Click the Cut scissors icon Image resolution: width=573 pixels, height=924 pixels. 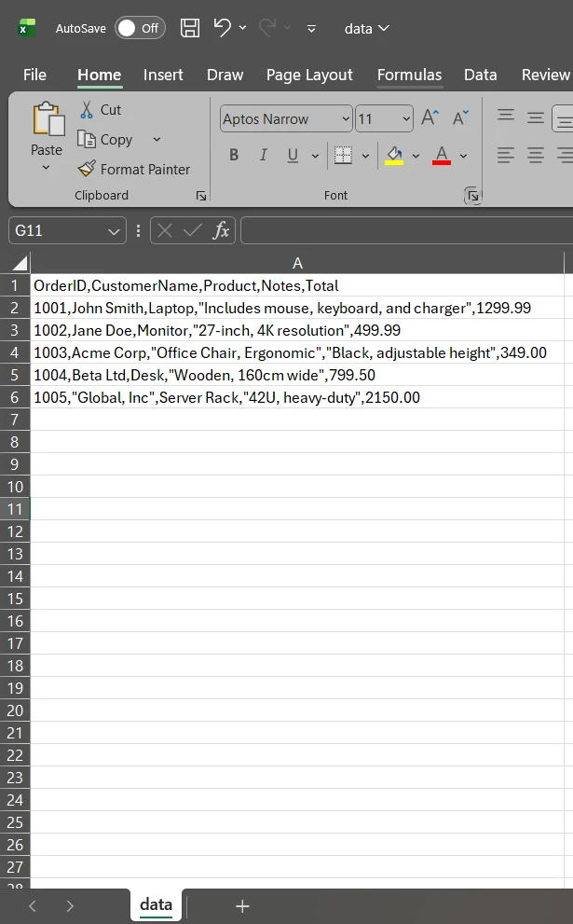pyautogui.click(x=87, y=109)
